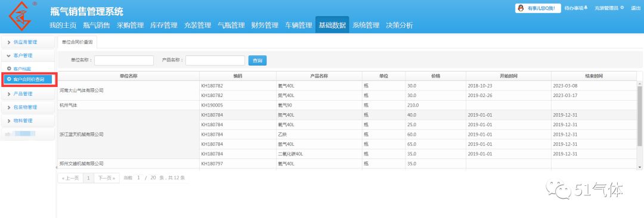Click code cell KH190005
644x218 pixels.
pos(238,105)
